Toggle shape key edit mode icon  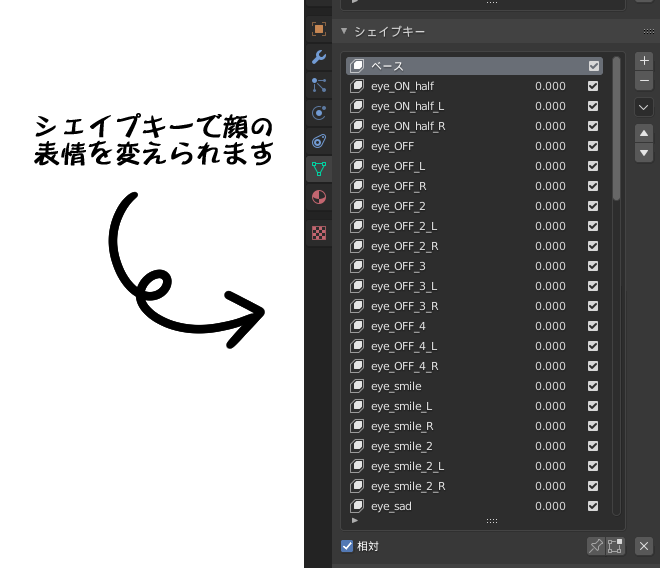coord(615,546)
